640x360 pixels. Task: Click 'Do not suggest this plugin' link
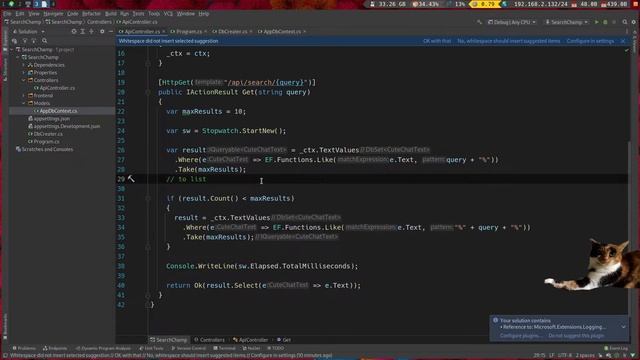tap(576, 336)
